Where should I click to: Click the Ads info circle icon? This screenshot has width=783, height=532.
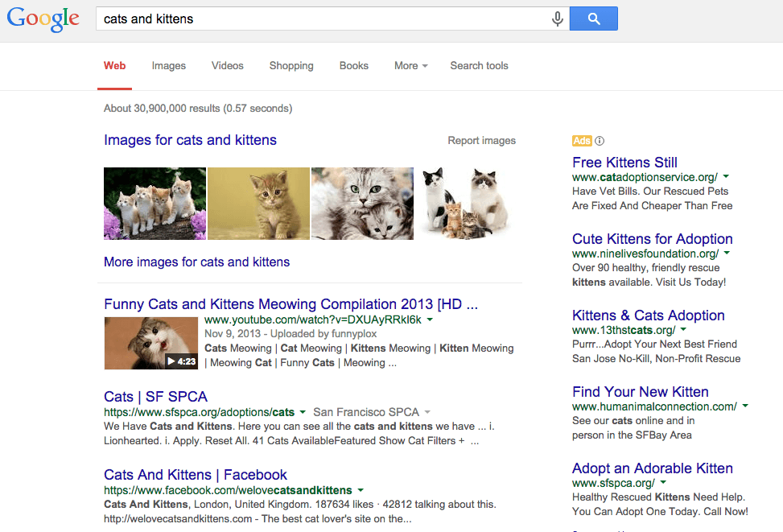click(x=600, y=141)
